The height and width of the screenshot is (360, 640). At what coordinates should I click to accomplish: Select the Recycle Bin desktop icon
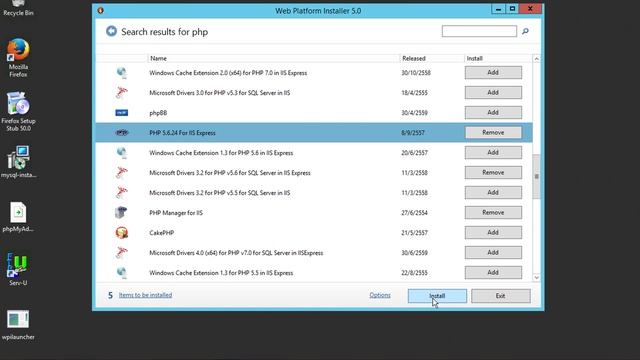[x=18, y=8]
